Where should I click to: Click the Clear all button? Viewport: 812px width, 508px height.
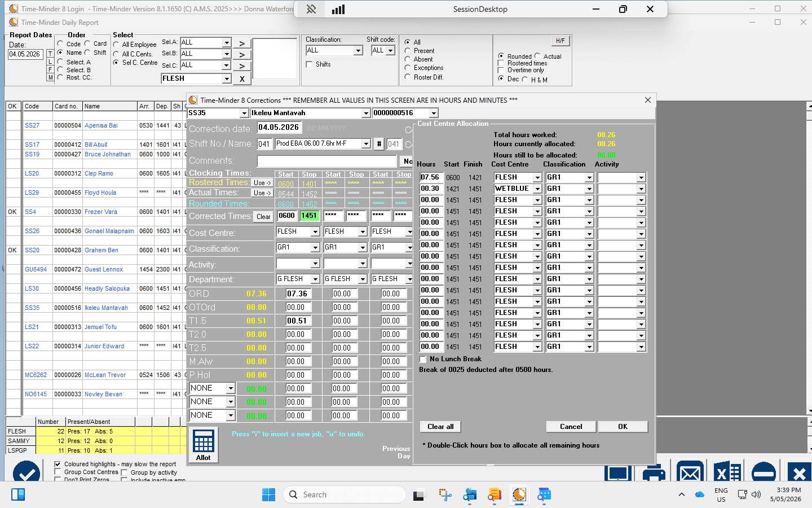440,427
